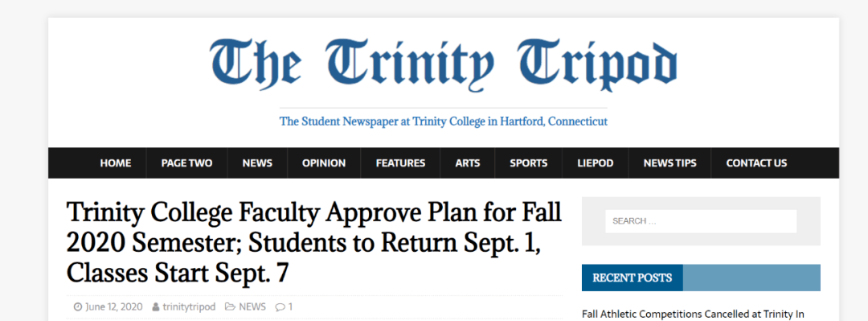Viewport: 868px width, 321px height.
Task: Navigate to FEATURES in the menu
Action: click(x=400, y=163)
